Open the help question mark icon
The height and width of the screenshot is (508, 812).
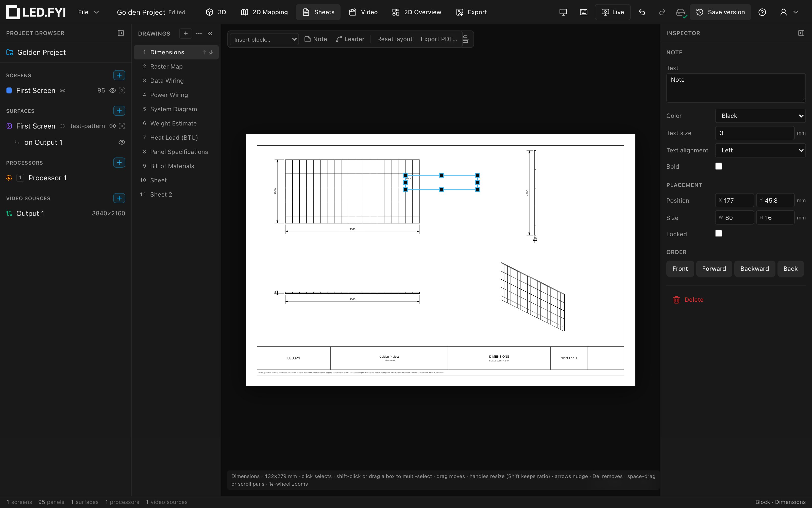[x=762, y=12]
